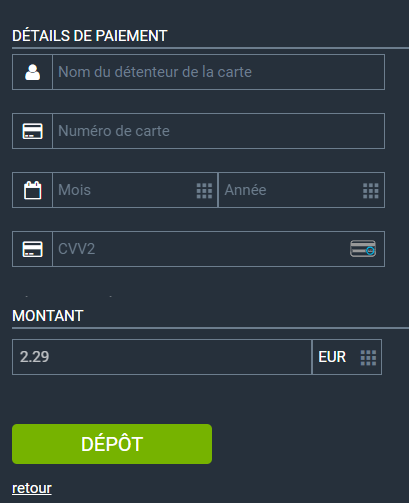Click the calendar icon for expiry date

pos(32,190)
